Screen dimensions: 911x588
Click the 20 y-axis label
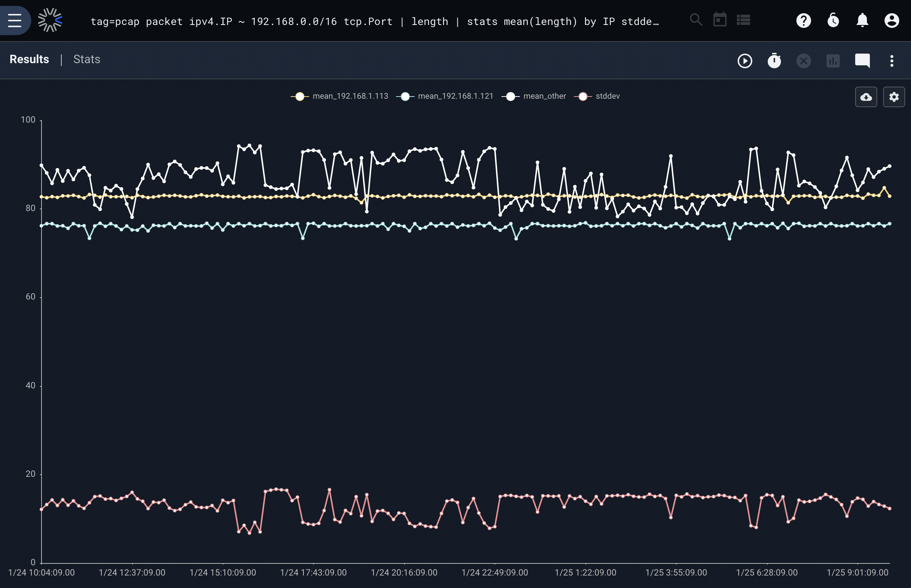pos(30,474)
